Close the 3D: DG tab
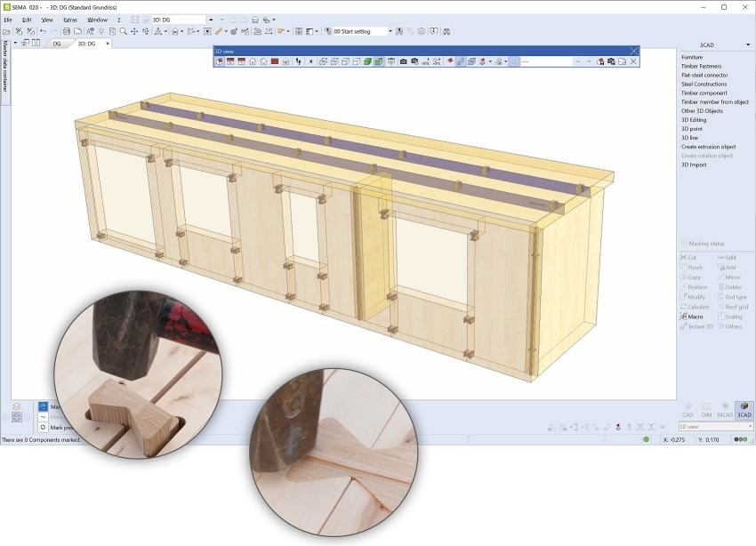 click(x=108, y=44)
